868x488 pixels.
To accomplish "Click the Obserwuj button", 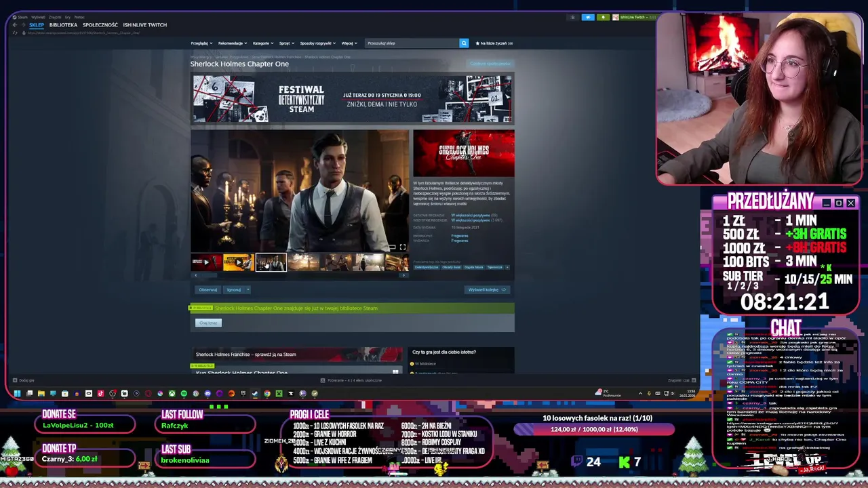I will [208, 289].
